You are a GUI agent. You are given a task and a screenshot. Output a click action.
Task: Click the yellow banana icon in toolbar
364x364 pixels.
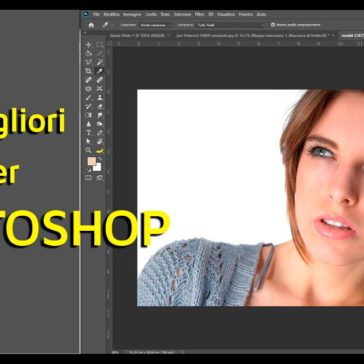100,151
